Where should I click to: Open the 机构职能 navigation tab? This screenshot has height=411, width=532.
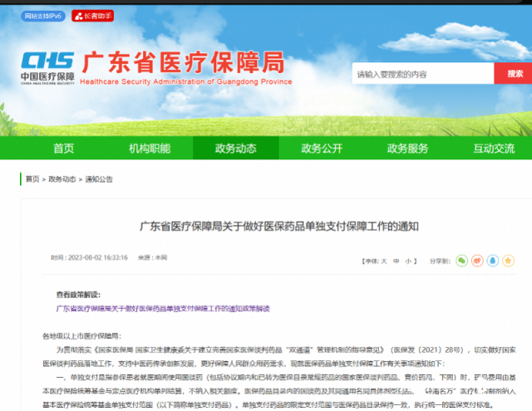click(x=150, y=148)
